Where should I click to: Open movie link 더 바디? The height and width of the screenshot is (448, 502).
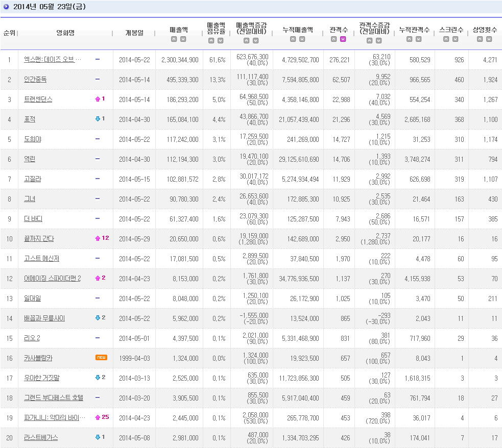[33, 219]
